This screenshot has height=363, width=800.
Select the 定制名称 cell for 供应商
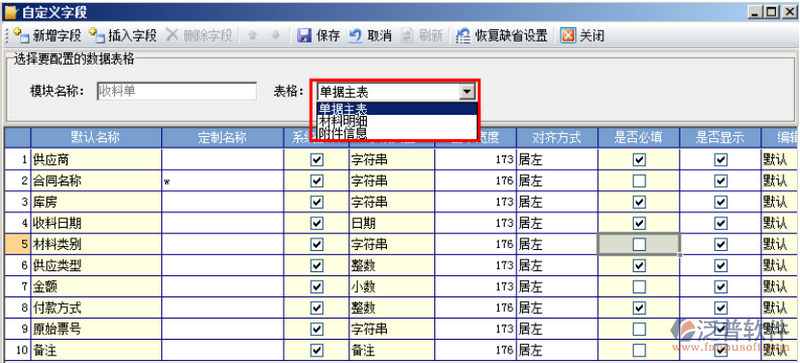(x=222, y=160)
